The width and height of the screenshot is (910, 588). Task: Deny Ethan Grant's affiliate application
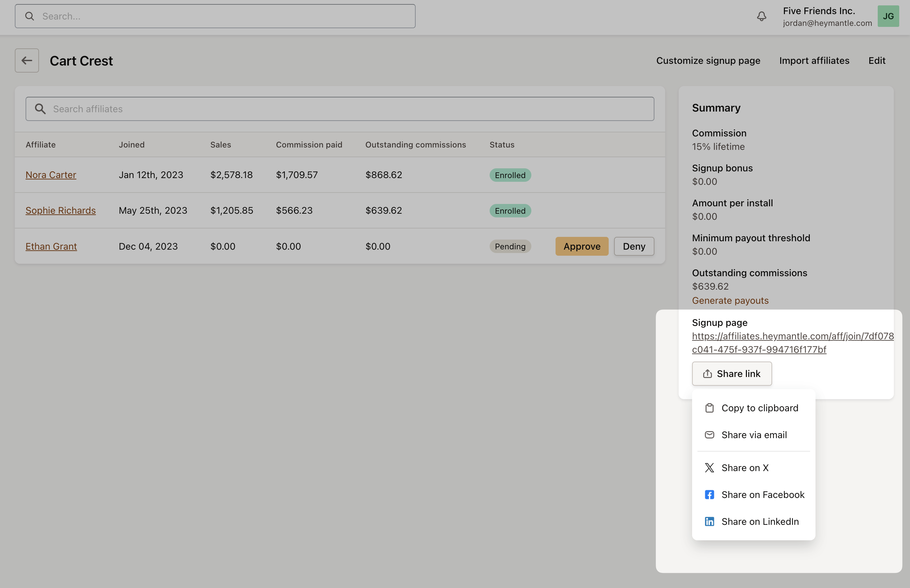click(x=634, y=246)
